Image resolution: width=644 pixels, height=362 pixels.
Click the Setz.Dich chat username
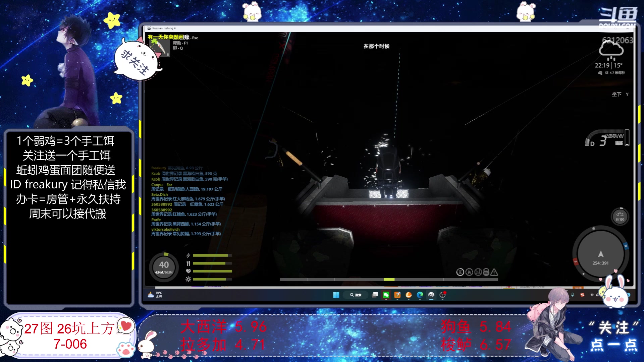[160, 194]
